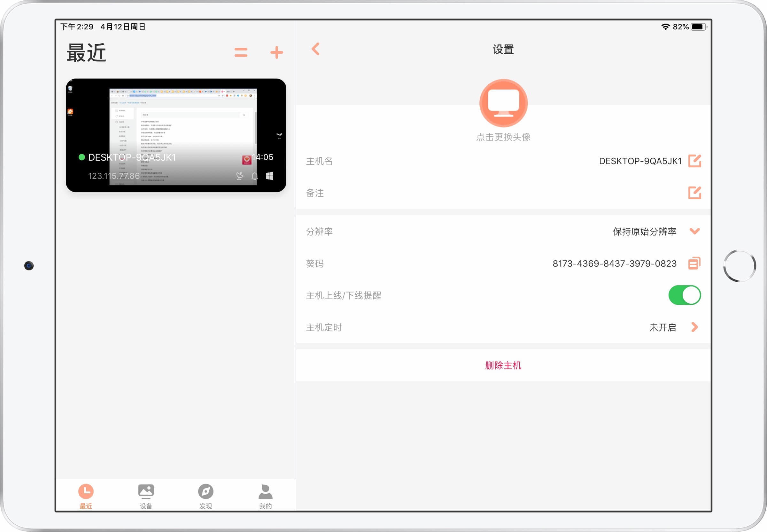
Task: Edit the 主机名 hostname
Action: (694, 161)
